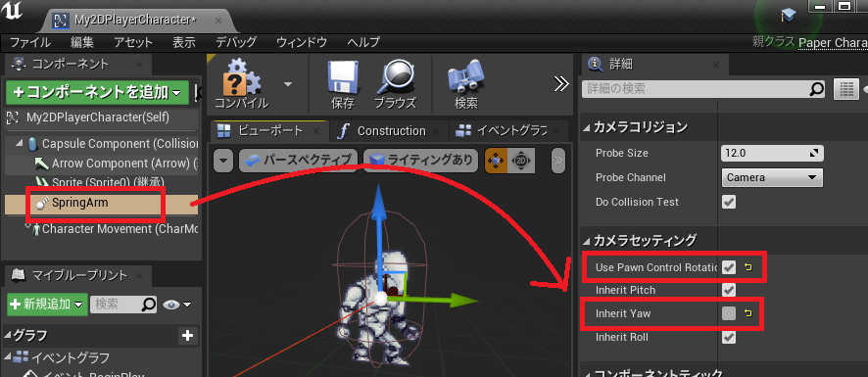Open the 表示 menu
868x377 pixels.
coord(184,42)
